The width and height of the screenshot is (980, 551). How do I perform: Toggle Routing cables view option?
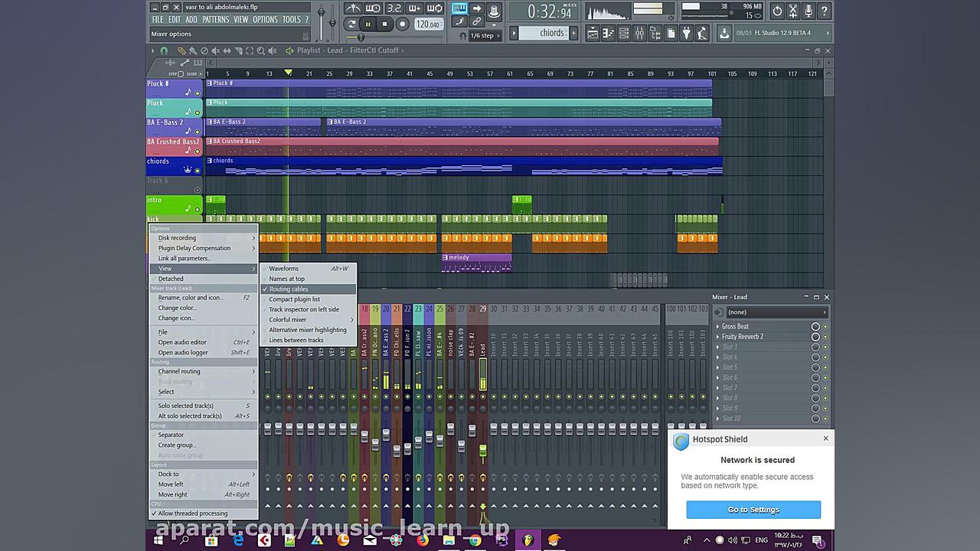pos(289,289)
